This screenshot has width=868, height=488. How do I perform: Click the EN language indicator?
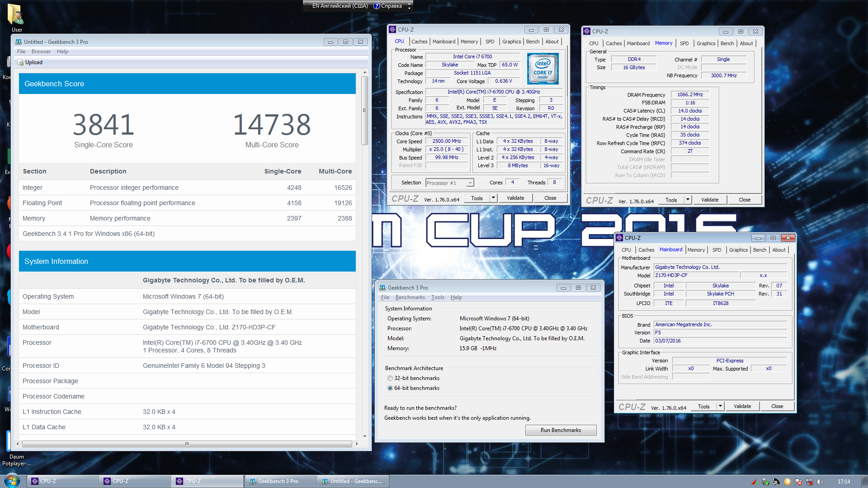pos(340,6)
